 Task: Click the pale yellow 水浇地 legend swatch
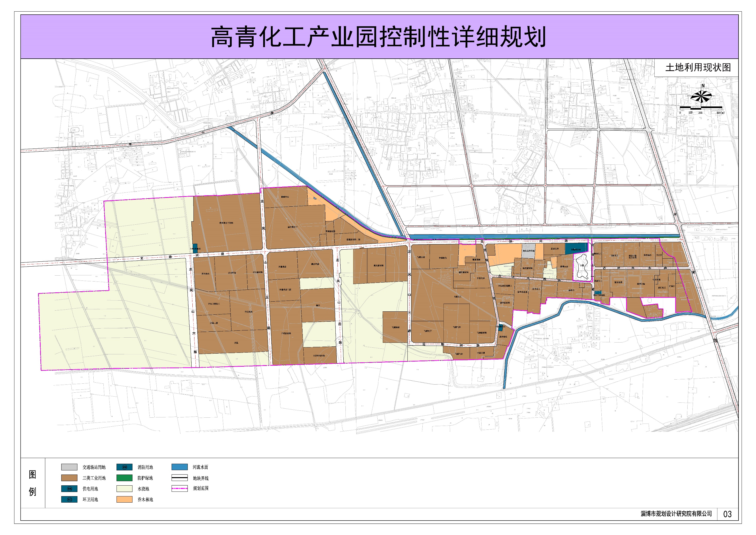(124, 489)
